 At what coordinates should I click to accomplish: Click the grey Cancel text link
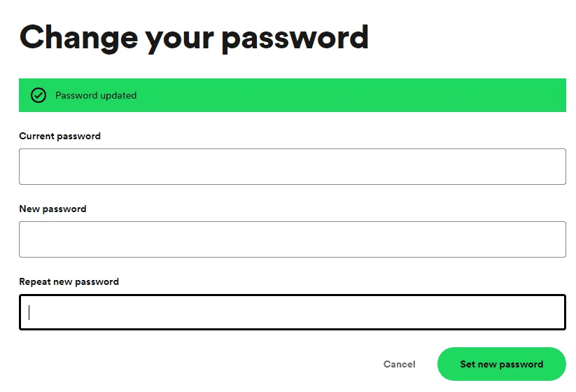(x=400, y=364)
